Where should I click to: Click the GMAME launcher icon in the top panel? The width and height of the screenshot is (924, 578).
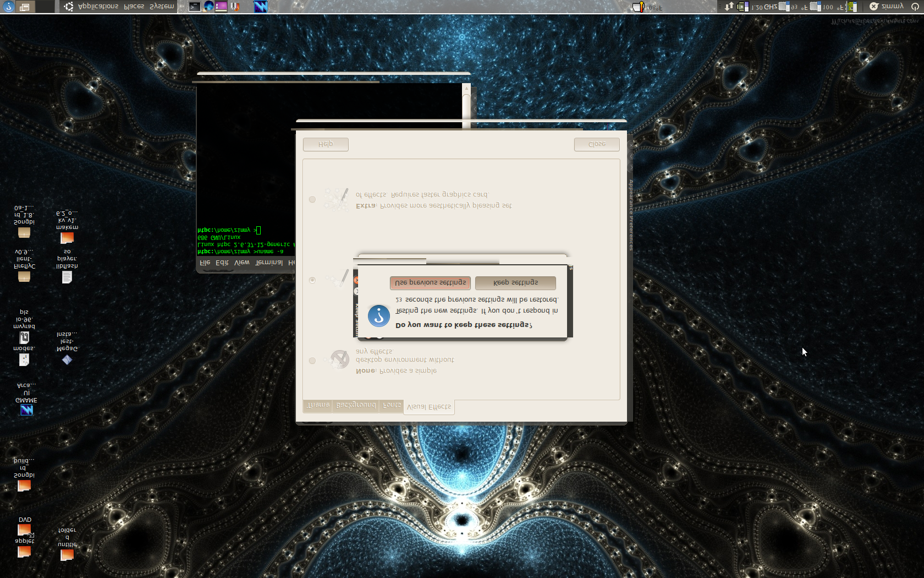(261, 7)
